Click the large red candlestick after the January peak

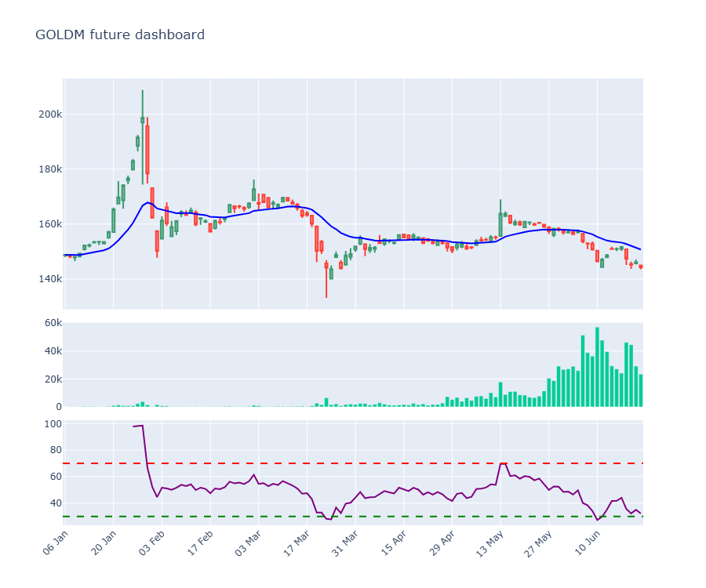(147, 150)
